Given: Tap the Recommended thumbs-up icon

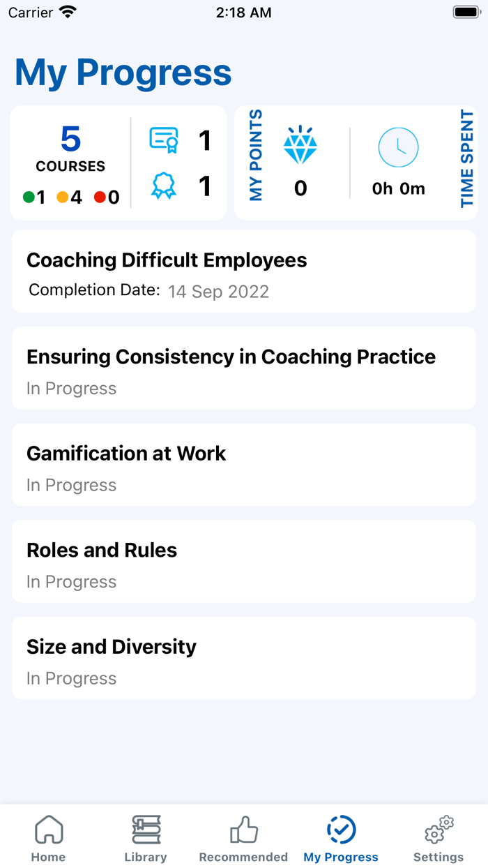Looking at the screenshot, I should click(x=243, y=830).
